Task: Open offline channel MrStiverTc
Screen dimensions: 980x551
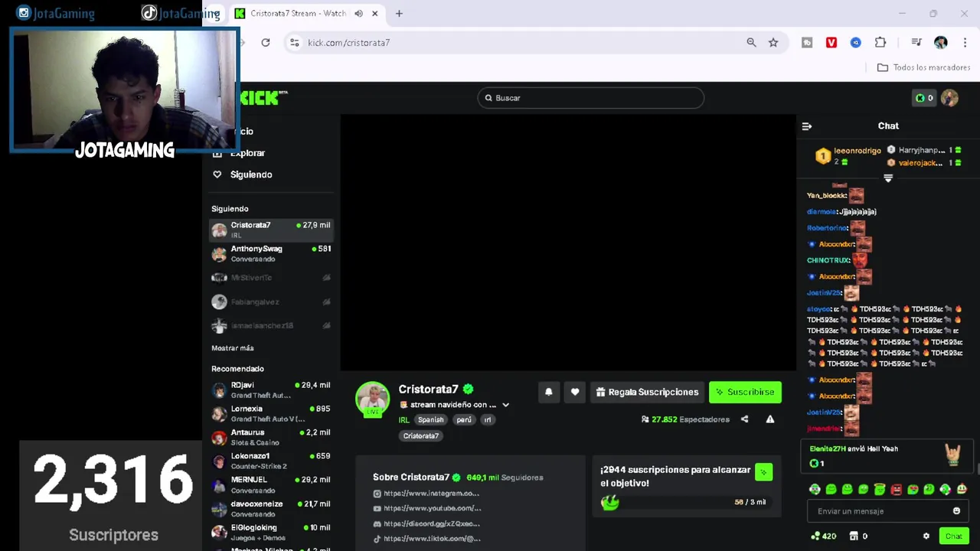Action: [x=271, y=278]
